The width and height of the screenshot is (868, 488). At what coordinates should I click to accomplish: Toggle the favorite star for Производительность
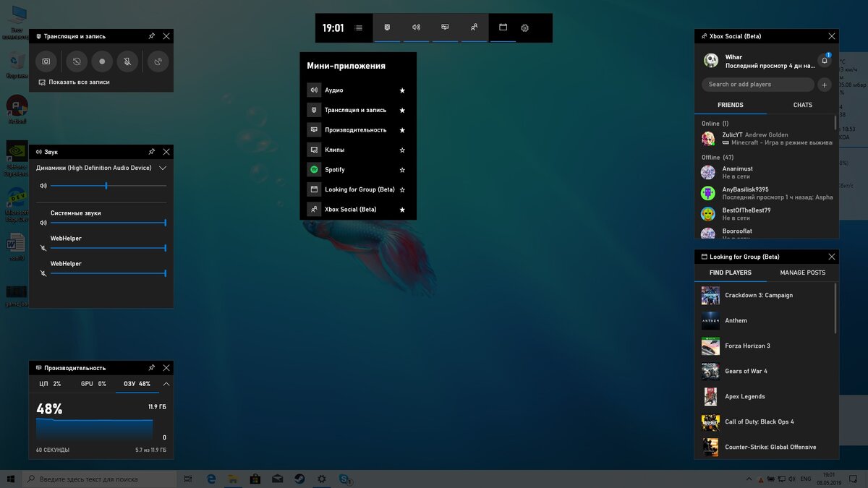click(402, 130)
